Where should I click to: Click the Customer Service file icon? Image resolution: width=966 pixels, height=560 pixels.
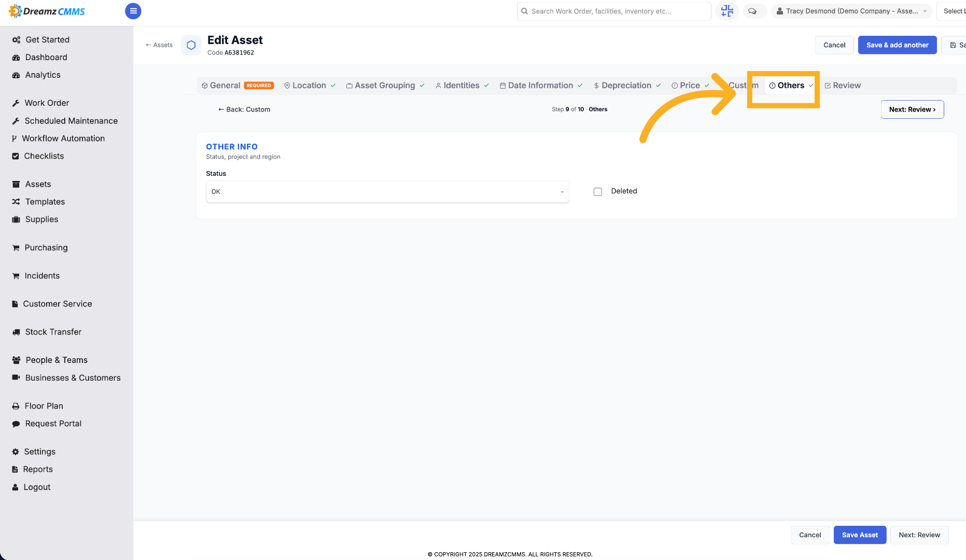pos(15,304)
